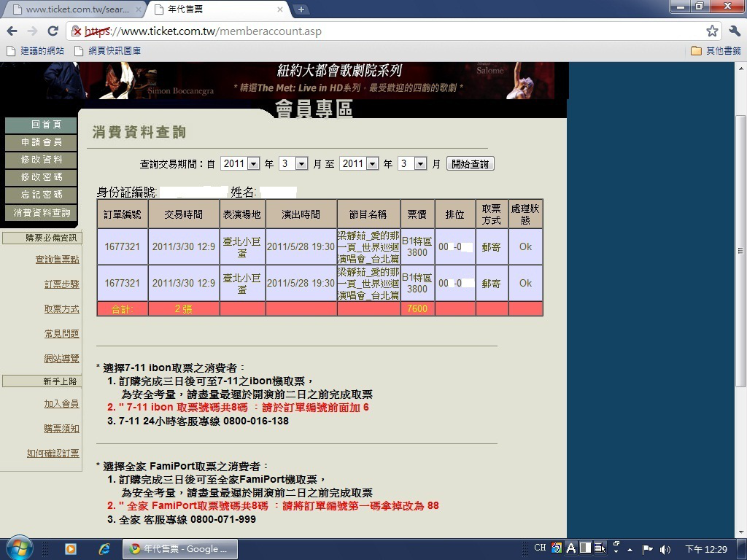Open the volume speaker icon
Screen dimensions: 747x560
click(x=665, y=549)
